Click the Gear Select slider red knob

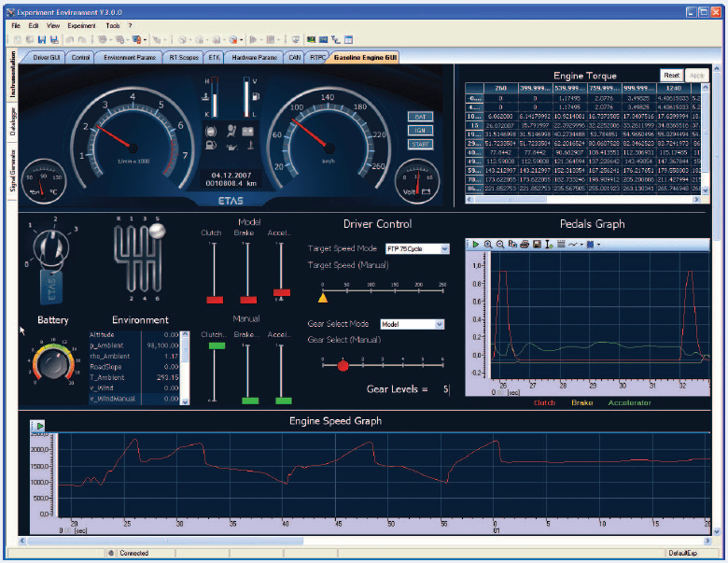pyautogui.click(x=343, y=366)
